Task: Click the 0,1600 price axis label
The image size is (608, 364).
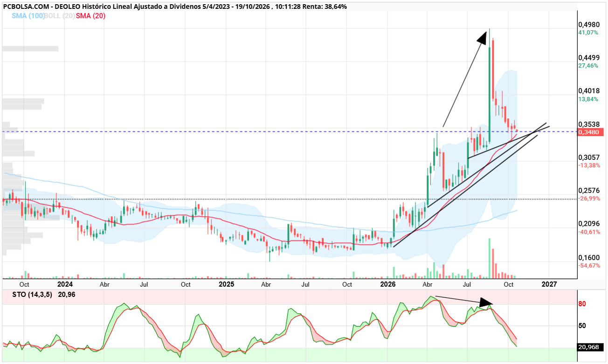Action: [588, 258]
